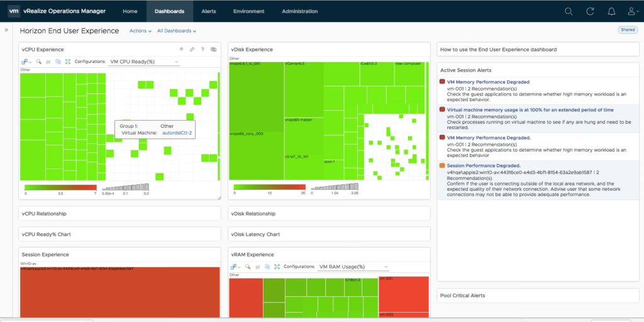Open the Actions dropdown menu

140,31
